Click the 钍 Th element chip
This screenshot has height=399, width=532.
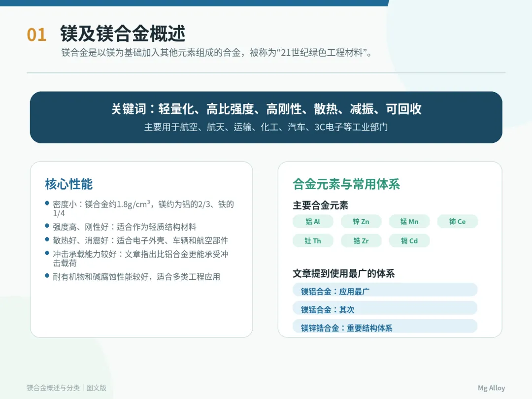[313, 241]
